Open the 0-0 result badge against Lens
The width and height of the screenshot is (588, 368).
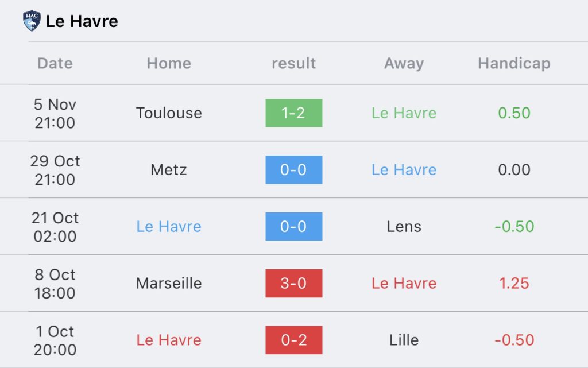tap(293, 226)
